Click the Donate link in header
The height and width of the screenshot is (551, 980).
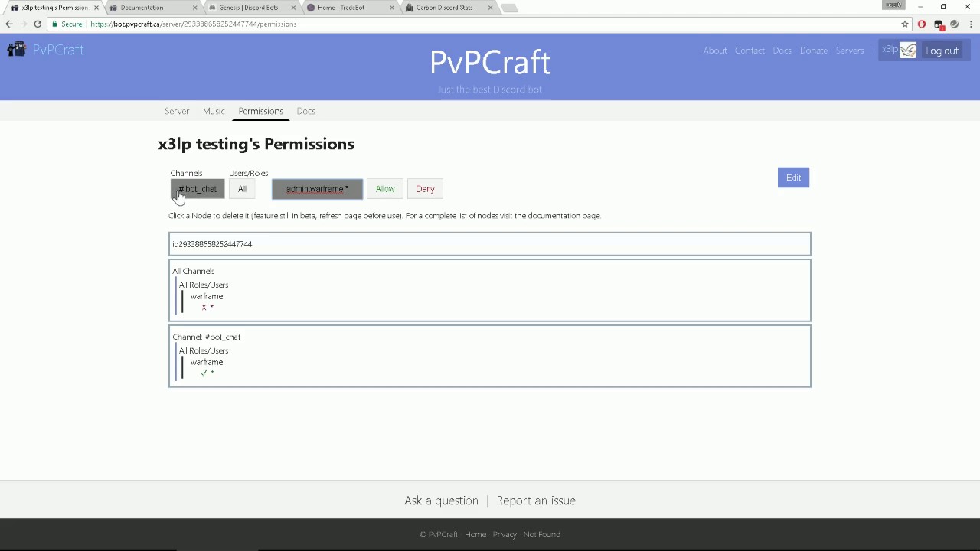coord(813,51)
